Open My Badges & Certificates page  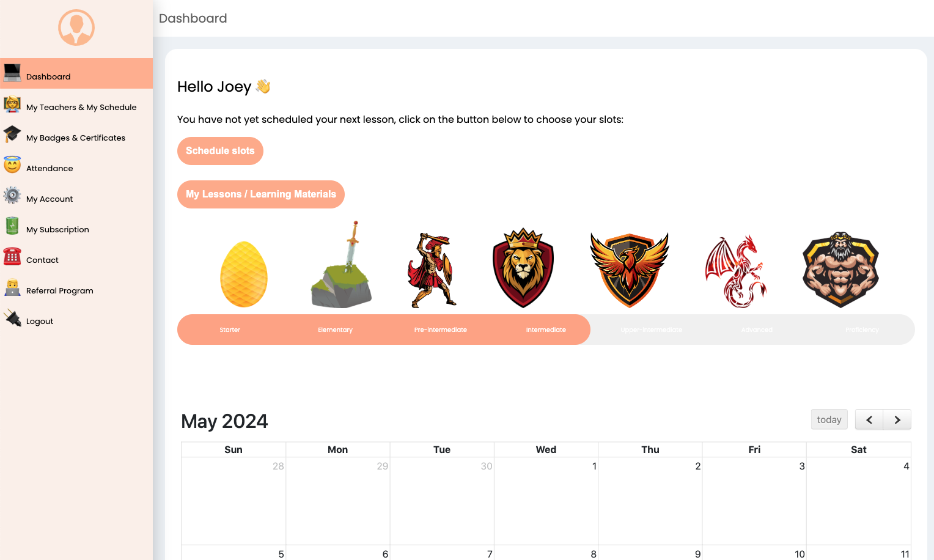pyautogui.click(x=76, y=138)
